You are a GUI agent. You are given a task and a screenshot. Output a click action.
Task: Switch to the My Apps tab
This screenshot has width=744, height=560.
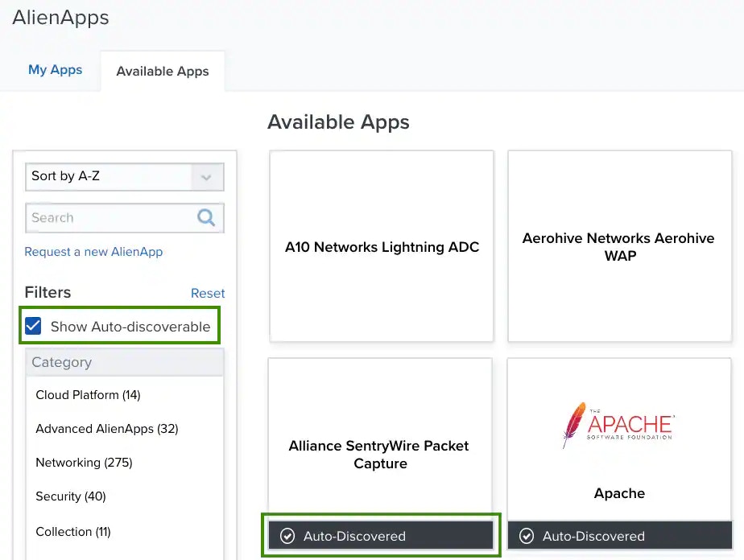(x=55, y=70)
